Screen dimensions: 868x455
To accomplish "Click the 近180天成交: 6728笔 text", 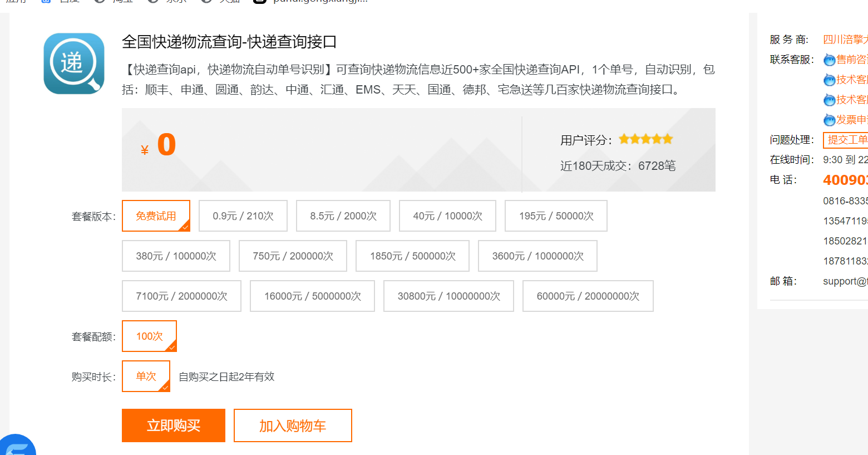I will click(618, 166).
